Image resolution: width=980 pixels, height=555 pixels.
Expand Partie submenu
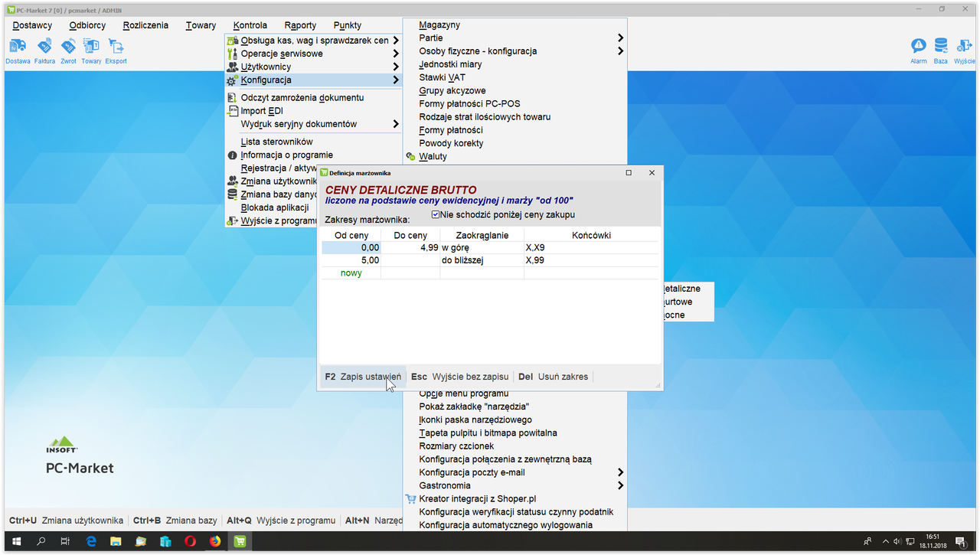pos(514,38)
